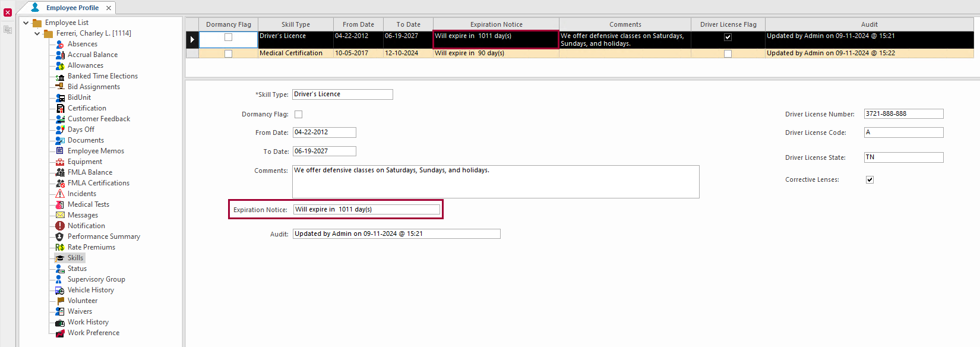Click the Driver License Code field
Viewport: 980px width, 347px height.
click(903, 133)
